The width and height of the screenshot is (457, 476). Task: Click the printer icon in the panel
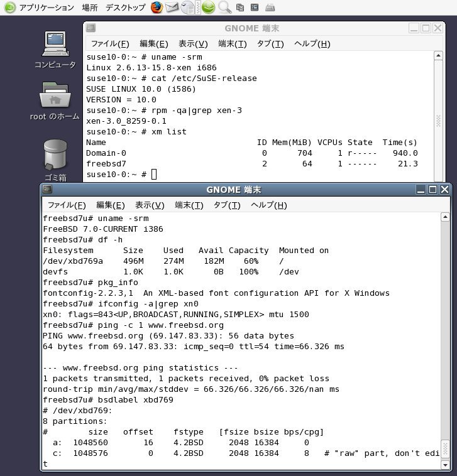coord(270,8)
